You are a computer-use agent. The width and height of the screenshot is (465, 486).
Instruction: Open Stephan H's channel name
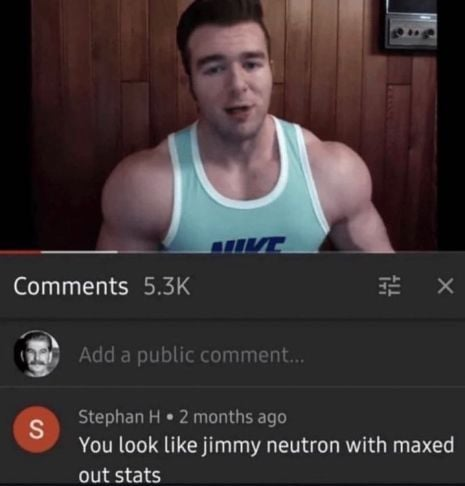[x=120, y=417]
